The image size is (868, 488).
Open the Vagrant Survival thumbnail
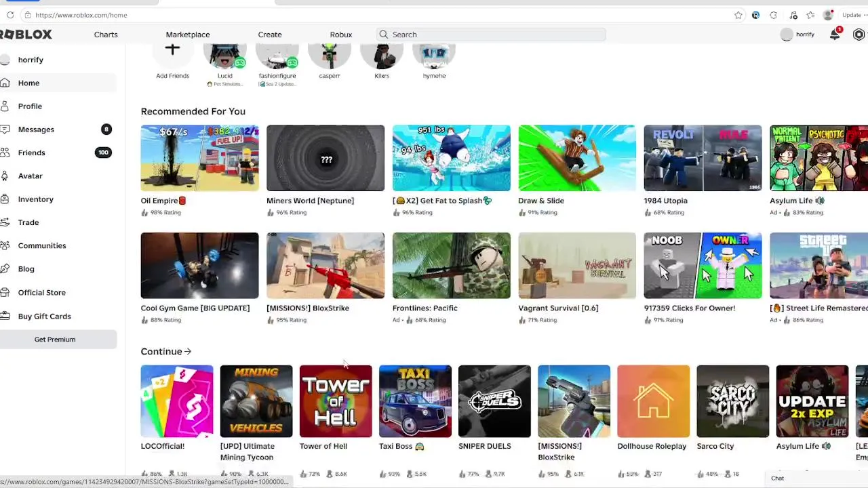tap(577, 266)
